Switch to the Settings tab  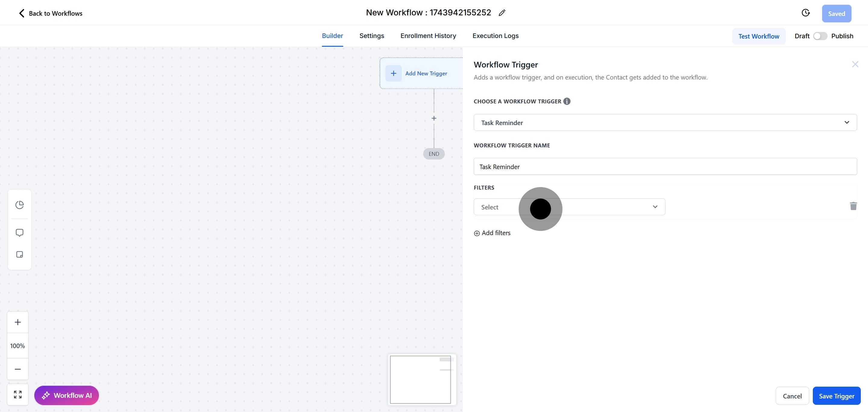[x=372, y=36]
